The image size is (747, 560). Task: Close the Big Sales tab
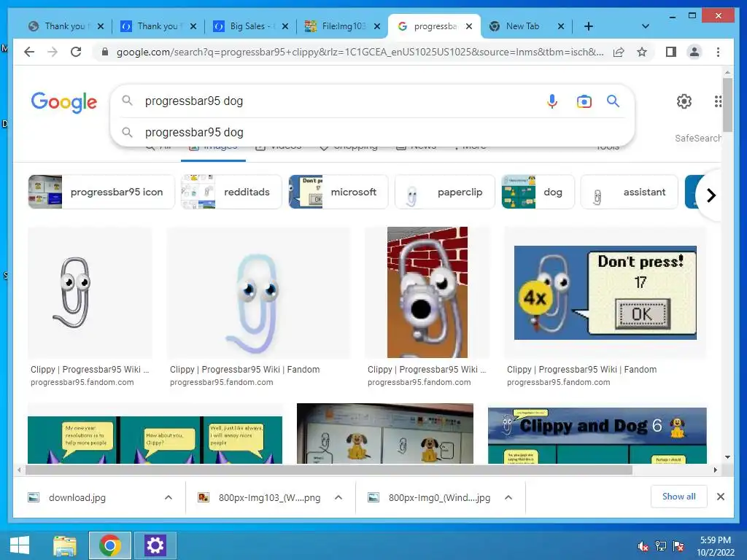pos(285,26)
